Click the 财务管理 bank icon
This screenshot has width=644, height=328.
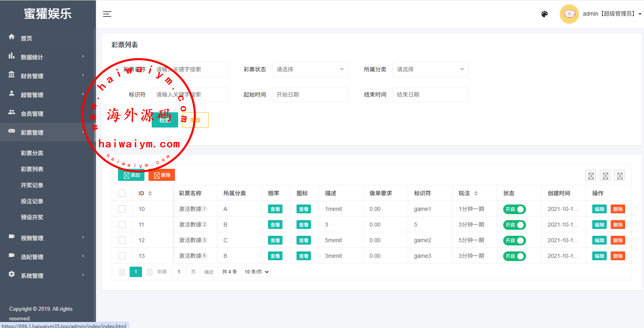[12, 75]
